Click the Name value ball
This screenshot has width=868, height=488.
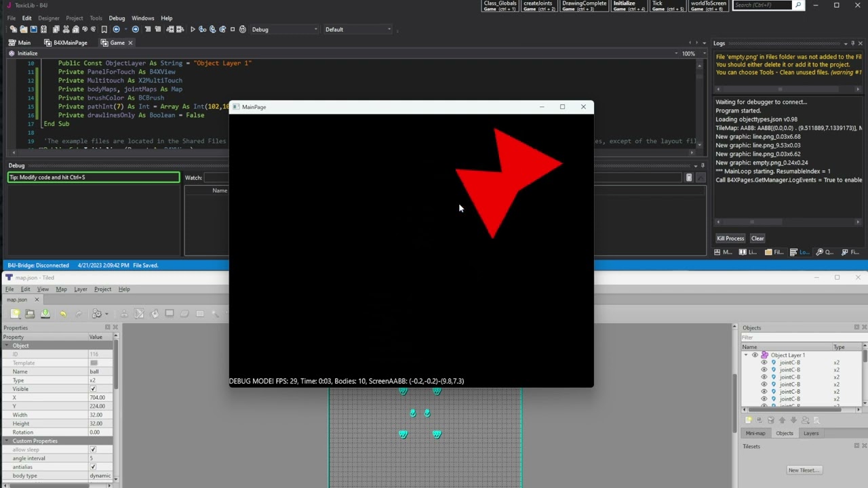(100, 371)
